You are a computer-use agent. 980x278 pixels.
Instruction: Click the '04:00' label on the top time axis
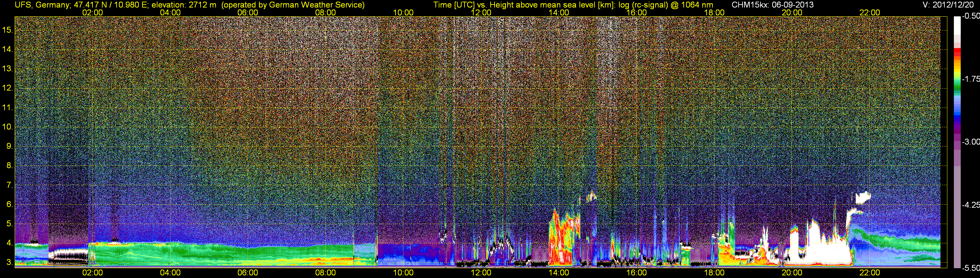[170, 12]
